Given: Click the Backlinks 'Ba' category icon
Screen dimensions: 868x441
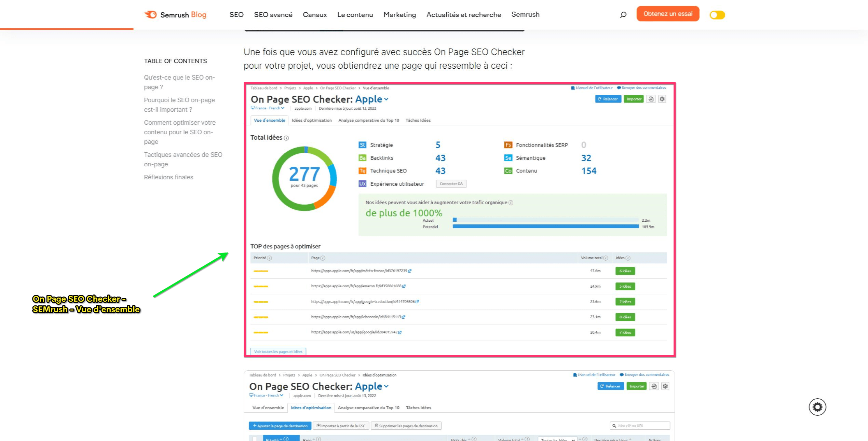Looking at the screenshot, I should pyautogui.click(x=362, y=158).
